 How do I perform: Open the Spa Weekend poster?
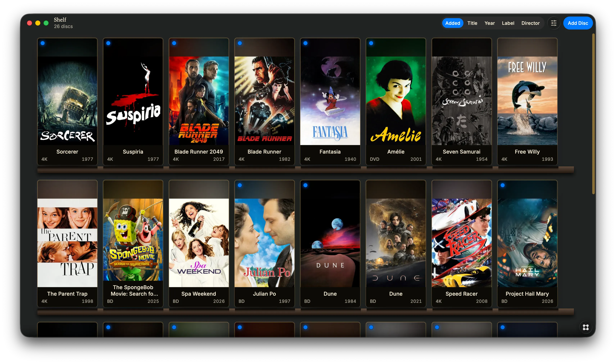click(x=199, y=243)
